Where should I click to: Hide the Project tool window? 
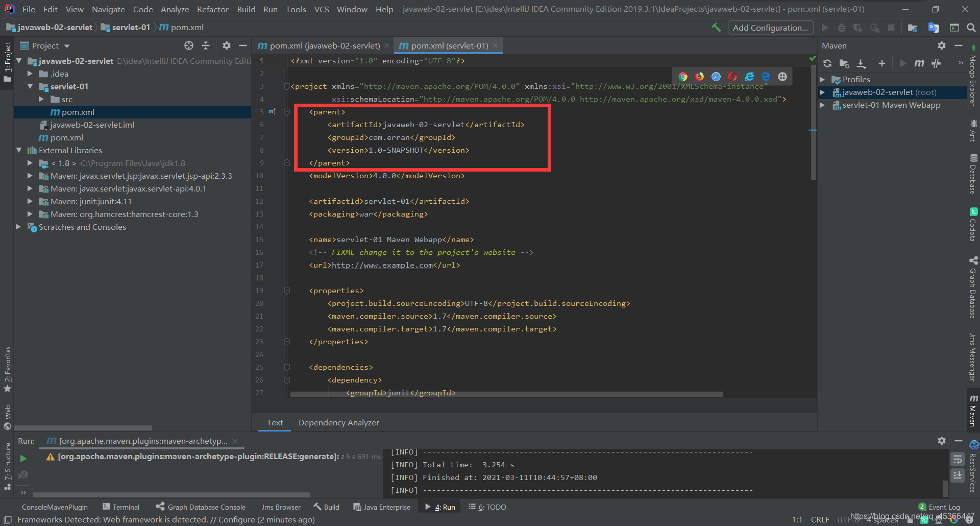click(243, 45)
